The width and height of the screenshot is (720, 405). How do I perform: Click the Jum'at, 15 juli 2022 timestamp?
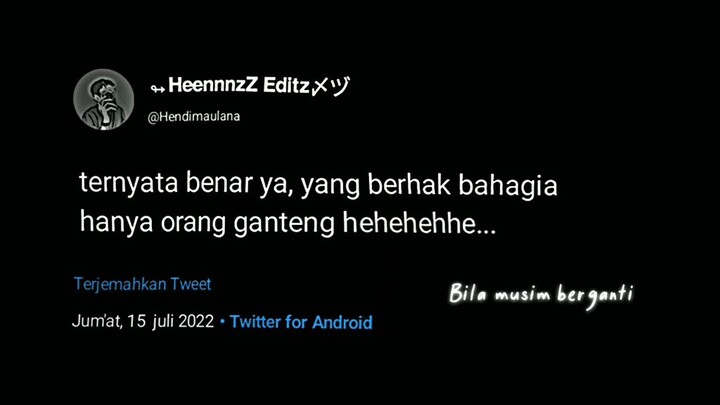[x=143, y=321]
